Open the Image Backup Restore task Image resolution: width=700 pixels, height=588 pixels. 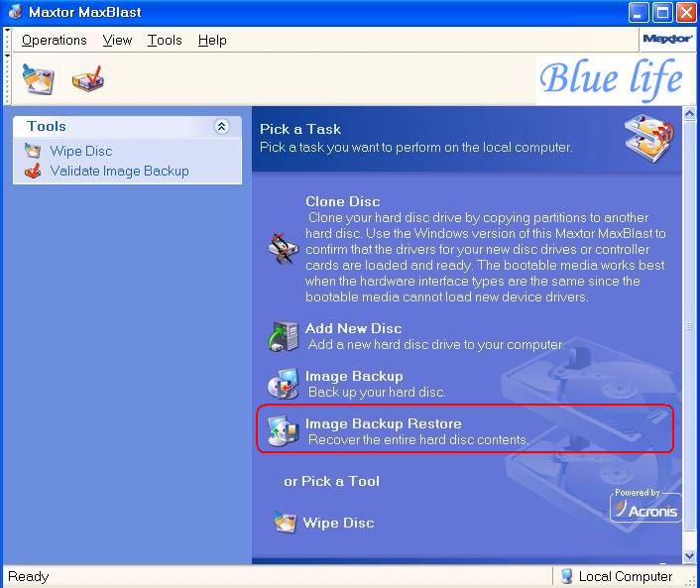[x=383, y=423]
